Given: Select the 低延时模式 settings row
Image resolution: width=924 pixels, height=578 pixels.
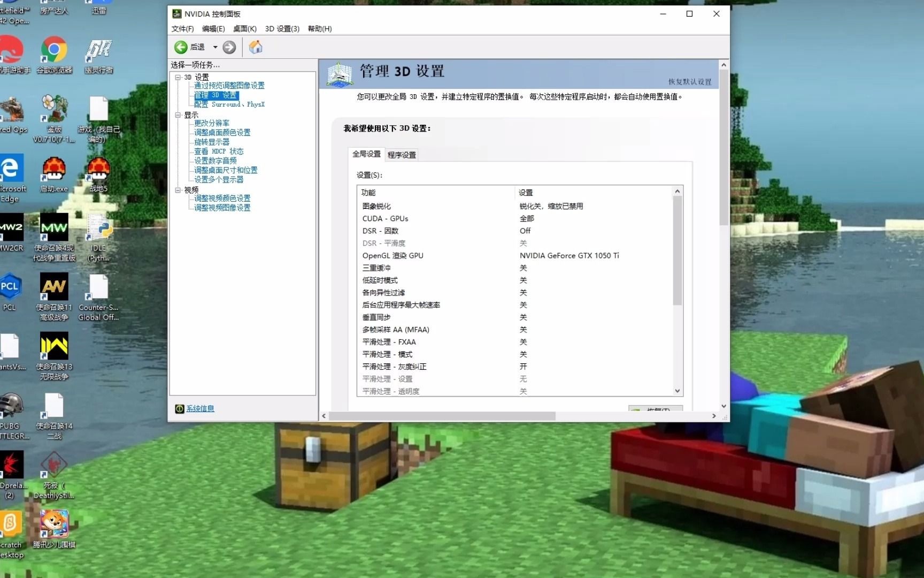Looking at the screenshot, I should click(515, 280).
